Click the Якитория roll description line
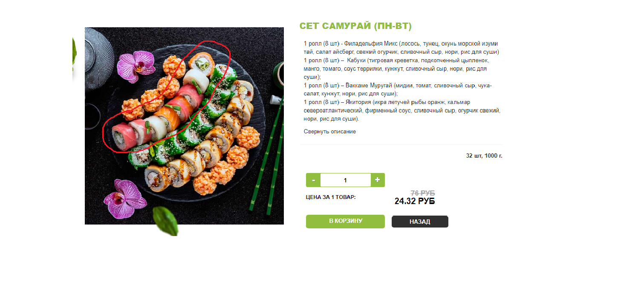 click(x=402, y=110)
